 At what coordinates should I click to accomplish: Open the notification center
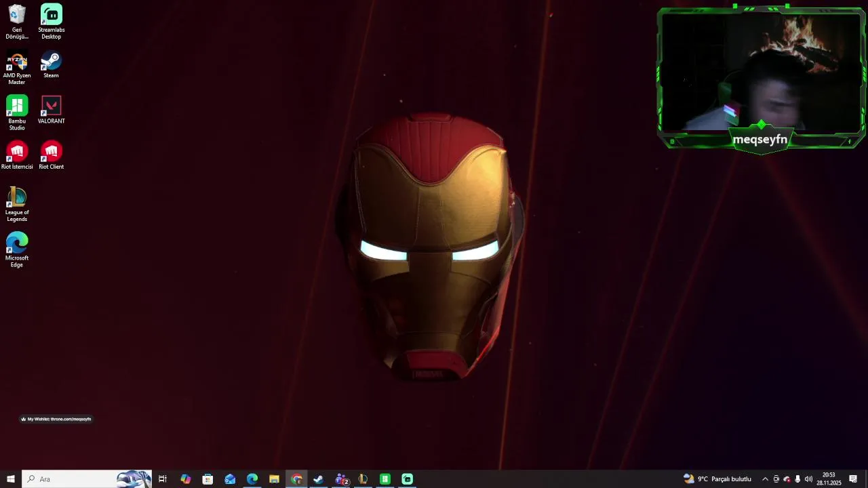tap(853, 479)
